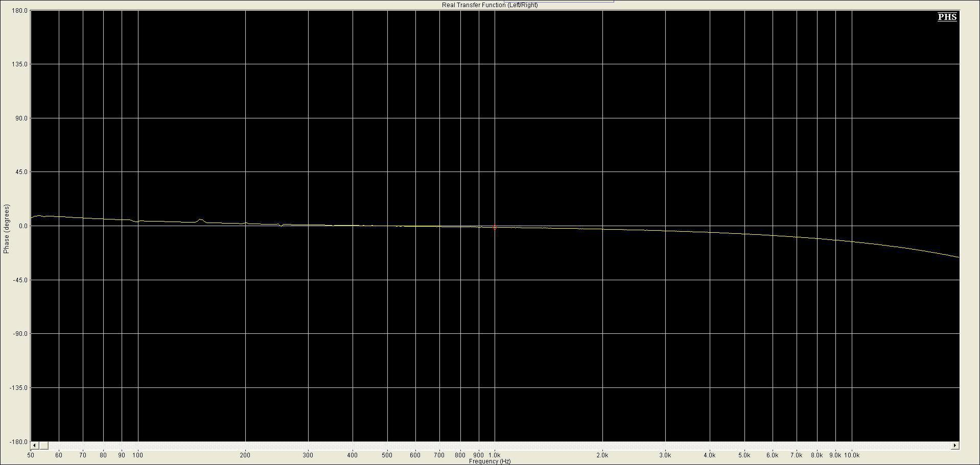Click the 200 Hz frequency tick label
This screenshot has width=980, height=465.
point(245,455)
